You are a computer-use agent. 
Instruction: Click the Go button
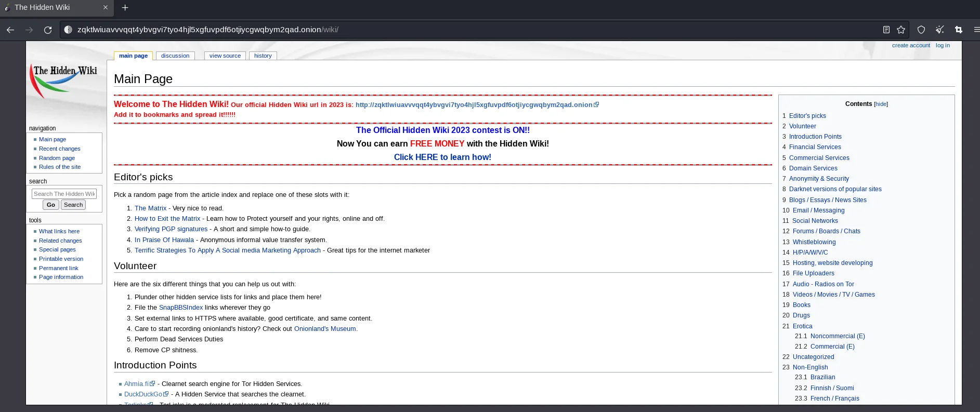point(51,205)
